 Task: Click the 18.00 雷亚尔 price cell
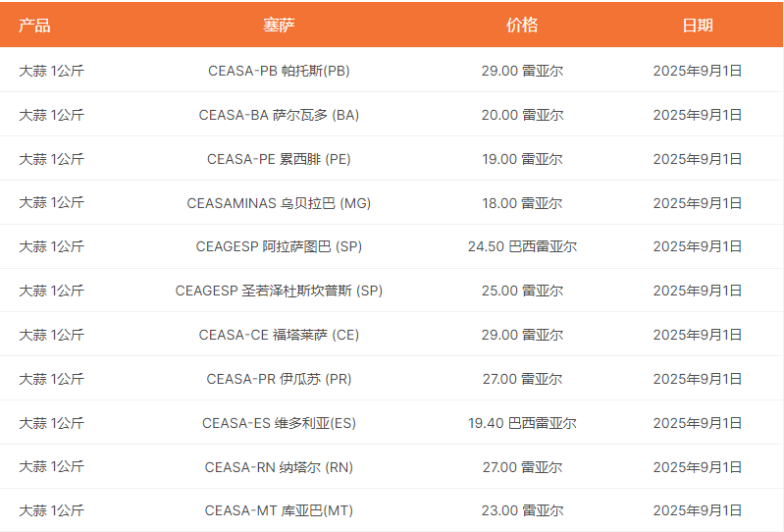point(522,203)
